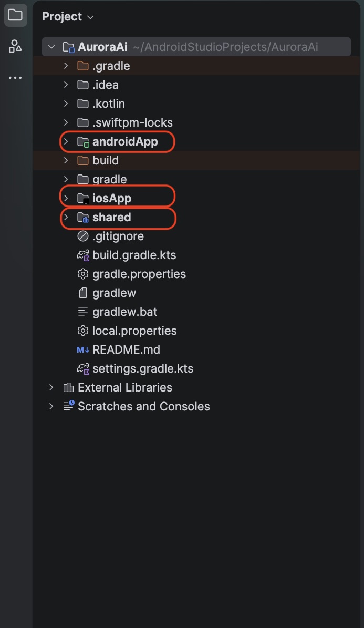Open the Project view dropdown
364x628 pixels.
(68, 16)
